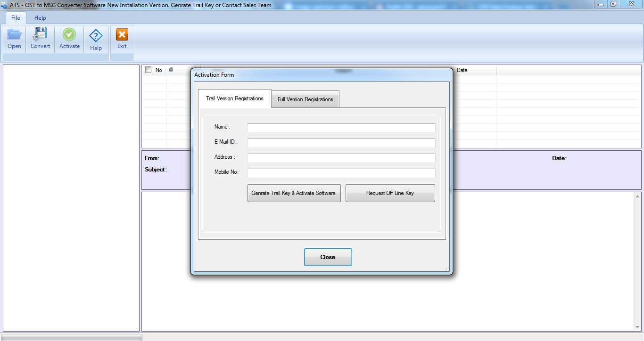Click the No column header
644x341 pixels.
[x=159, y=70]
